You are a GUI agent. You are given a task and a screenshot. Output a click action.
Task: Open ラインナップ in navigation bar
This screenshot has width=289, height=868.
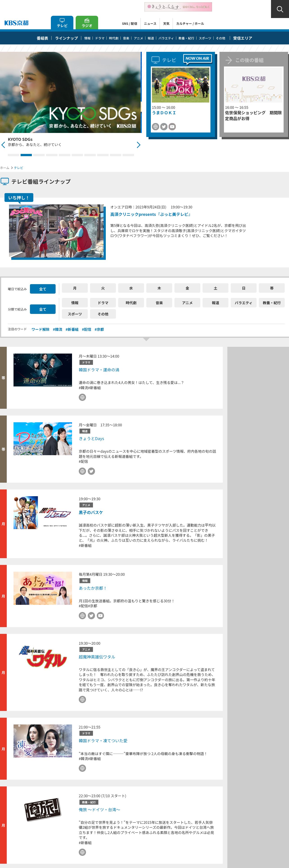pyautogui.click(x=66, y=38)
